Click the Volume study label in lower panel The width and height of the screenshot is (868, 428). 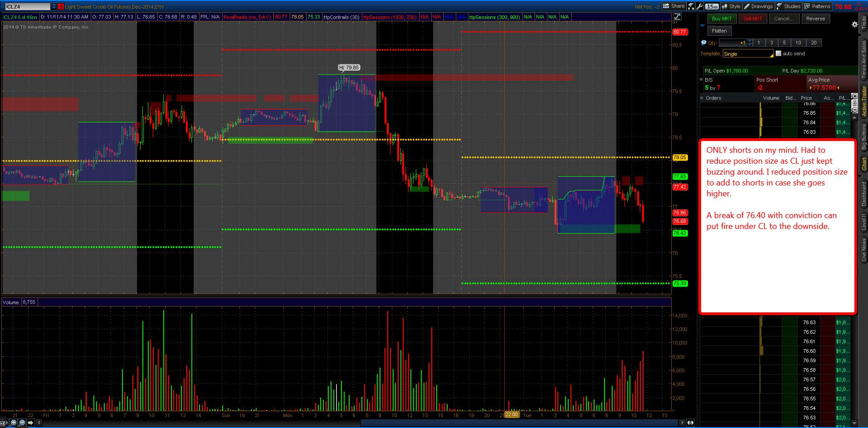click(11, 302)
